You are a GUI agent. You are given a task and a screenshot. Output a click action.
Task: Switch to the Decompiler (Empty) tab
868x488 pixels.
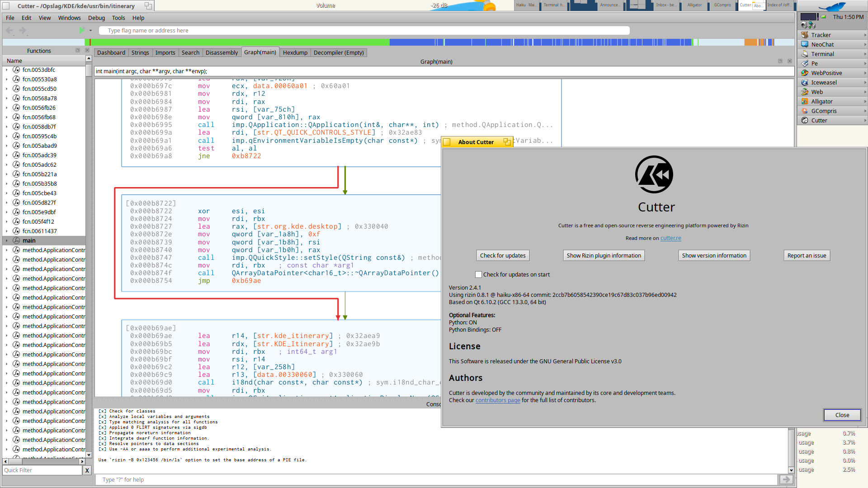(339, 53)
